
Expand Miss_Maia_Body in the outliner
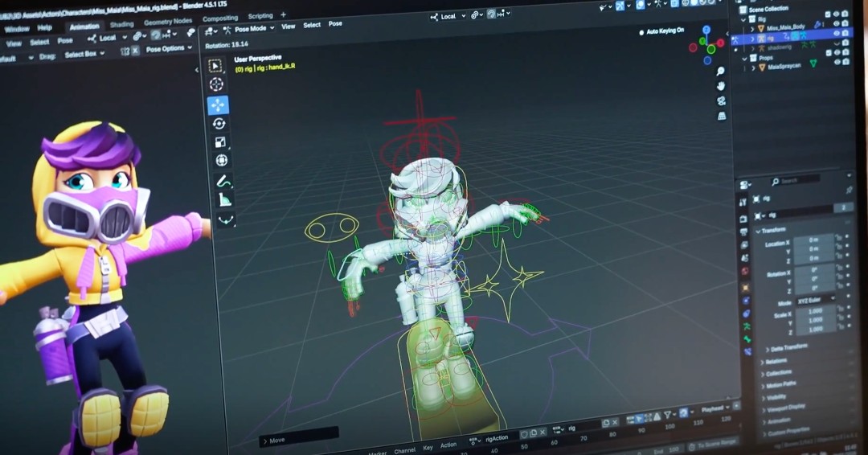tap(751, 29)
